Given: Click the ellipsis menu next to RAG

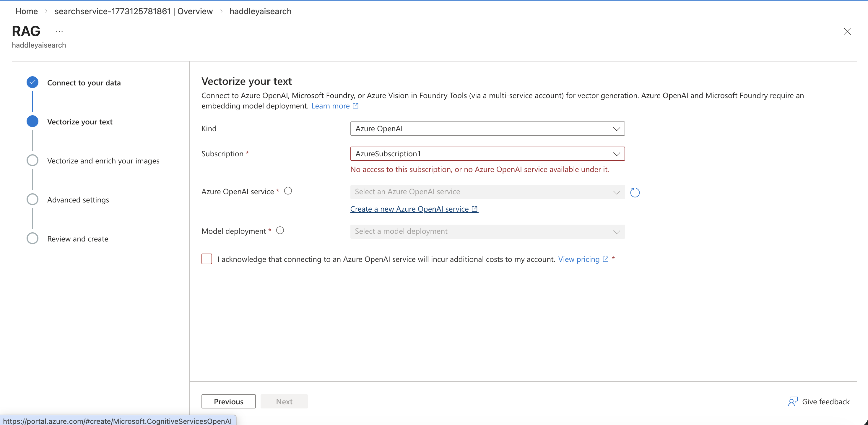Looking at the screenshot, I should (x=59, y=31).
